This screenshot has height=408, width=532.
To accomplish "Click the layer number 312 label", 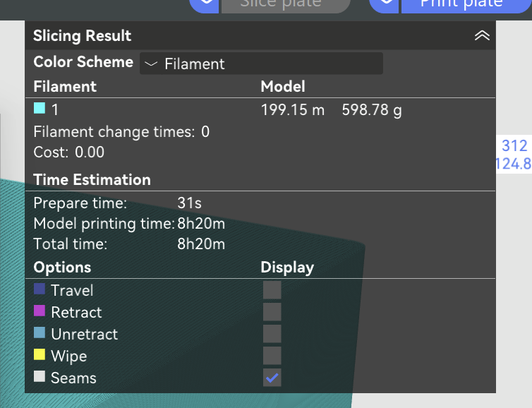I will [514, 145].
